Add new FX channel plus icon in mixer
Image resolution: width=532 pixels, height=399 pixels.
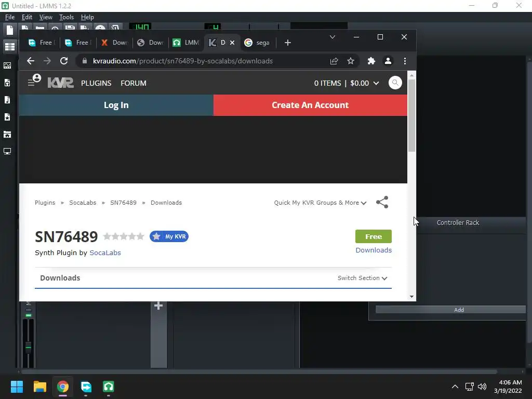(158, 306)
